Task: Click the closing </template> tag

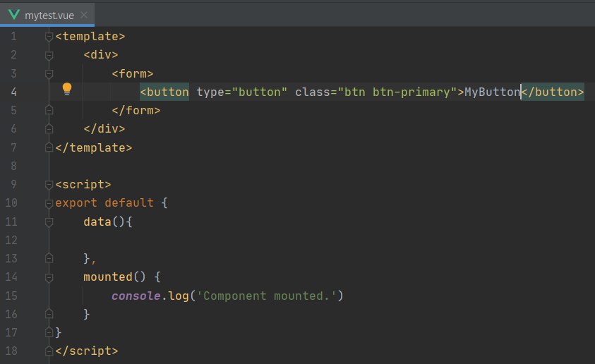Action: [x=94, y=147]
